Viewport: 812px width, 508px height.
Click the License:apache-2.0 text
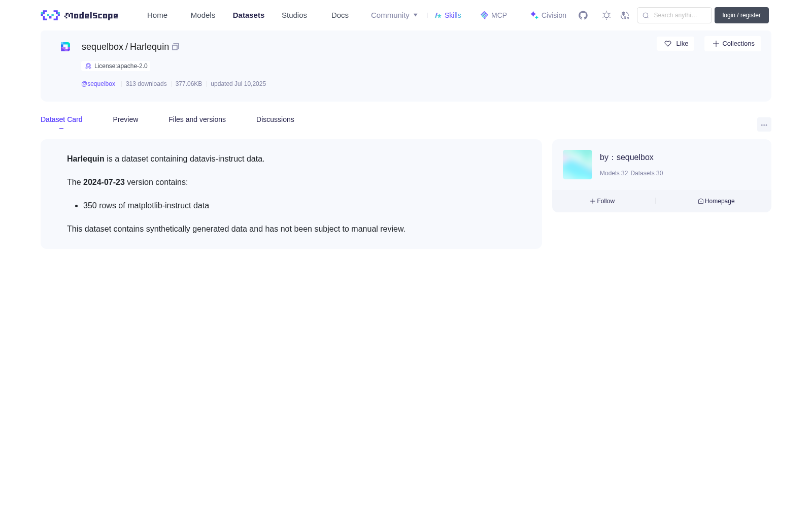(x=121, y=66)
